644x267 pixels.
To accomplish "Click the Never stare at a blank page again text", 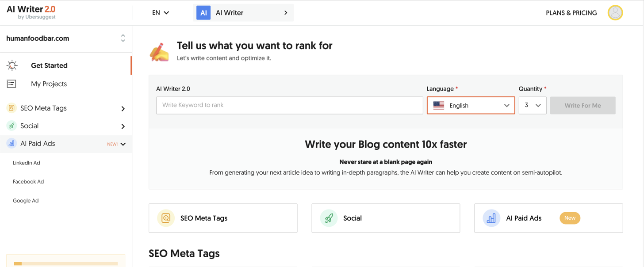I will click(386, 162).
